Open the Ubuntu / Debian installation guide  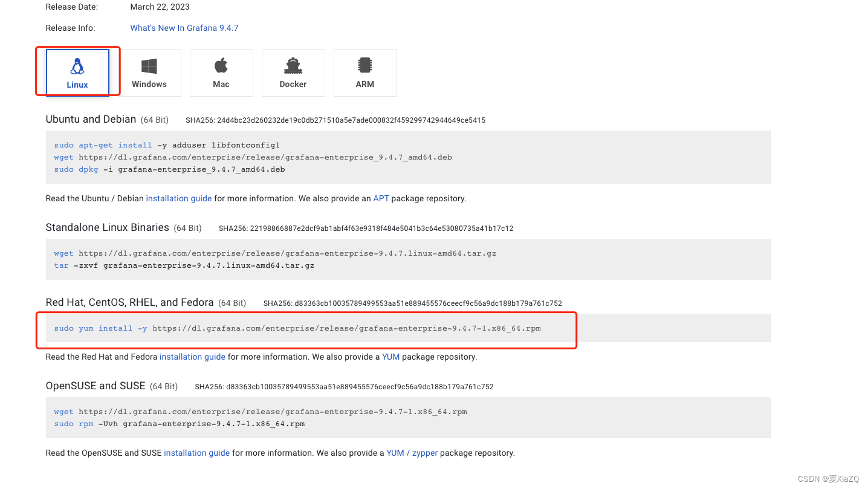tap(178, 198)
